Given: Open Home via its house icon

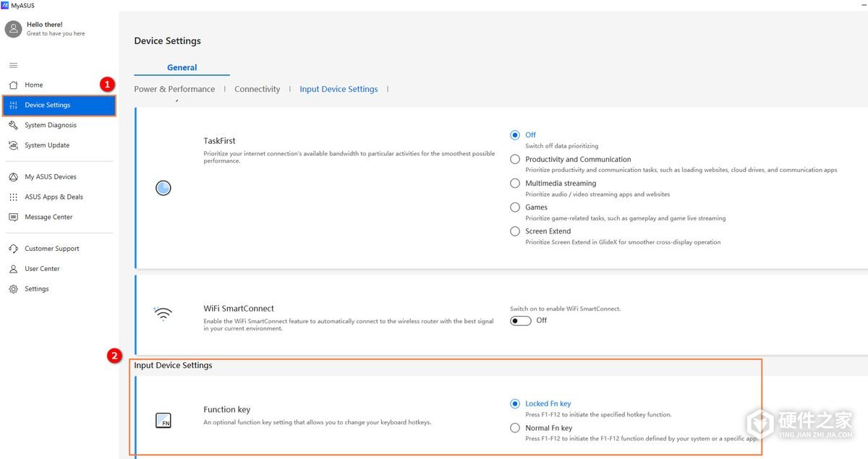Looking at the screenshot, I should 13,85.
